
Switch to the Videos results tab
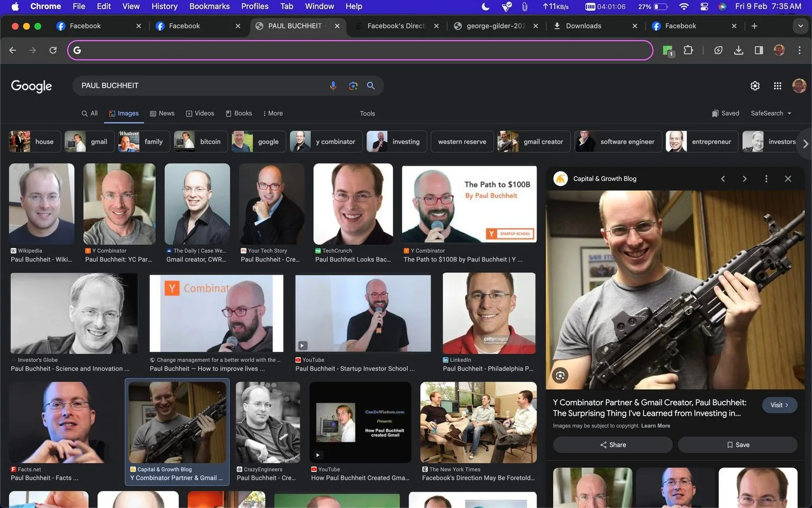click(200, 113)
